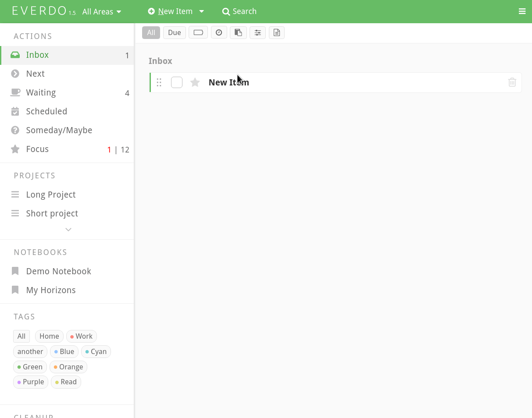Click the trash icon on New Item

[x=512, y=82]
